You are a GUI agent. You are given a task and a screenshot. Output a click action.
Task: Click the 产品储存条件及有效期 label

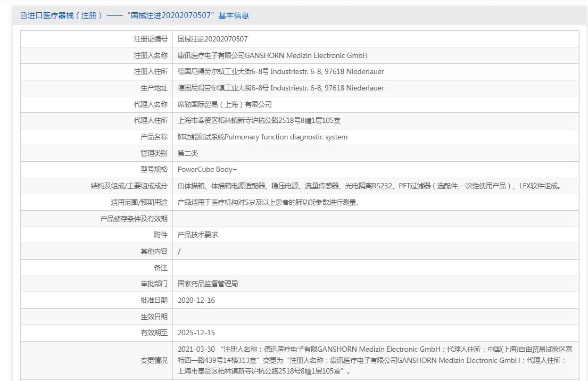pyautogui.click(x=134, y=219)
